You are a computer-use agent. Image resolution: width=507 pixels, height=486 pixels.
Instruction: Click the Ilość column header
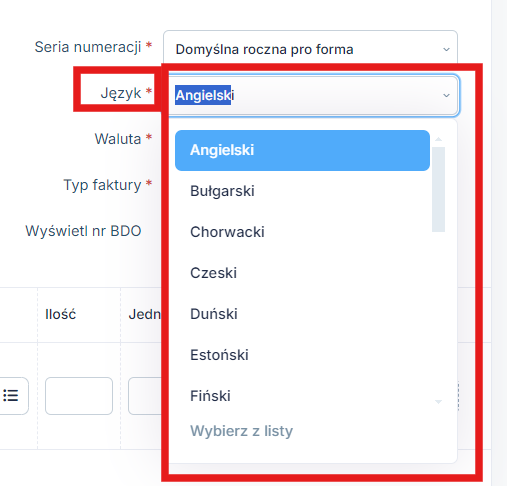click(61, 314)
